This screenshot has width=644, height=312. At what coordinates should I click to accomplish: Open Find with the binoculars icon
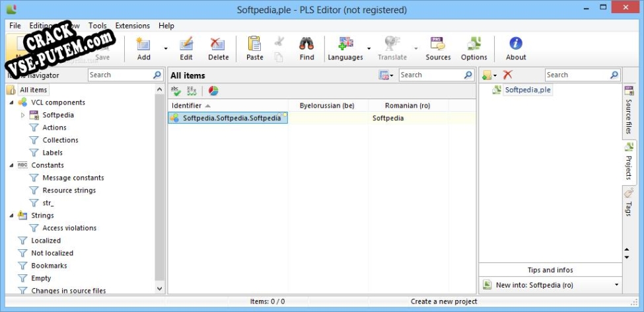[x=306, y=44]
